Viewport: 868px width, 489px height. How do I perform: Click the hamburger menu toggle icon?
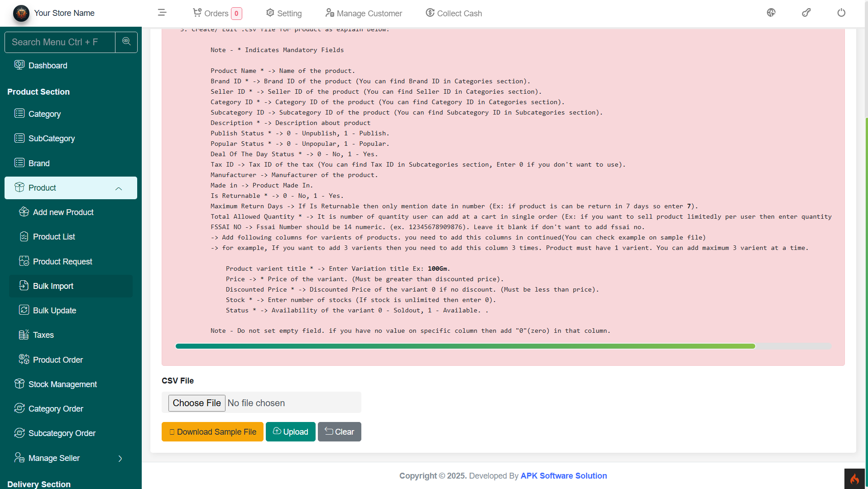tap(162, 13)
